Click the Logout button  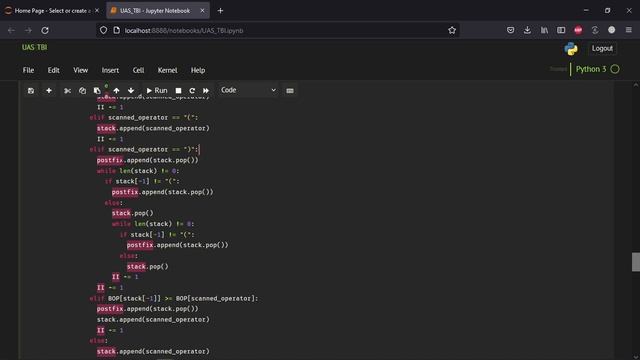[x=602, y=49]
